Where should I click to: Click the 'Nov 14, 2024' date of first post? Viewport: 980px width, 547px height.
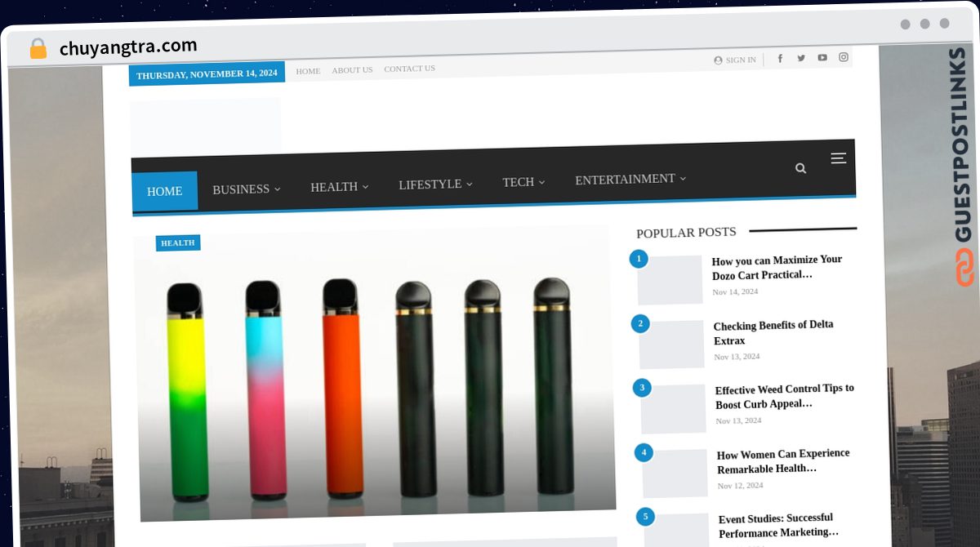coord(735,291)
